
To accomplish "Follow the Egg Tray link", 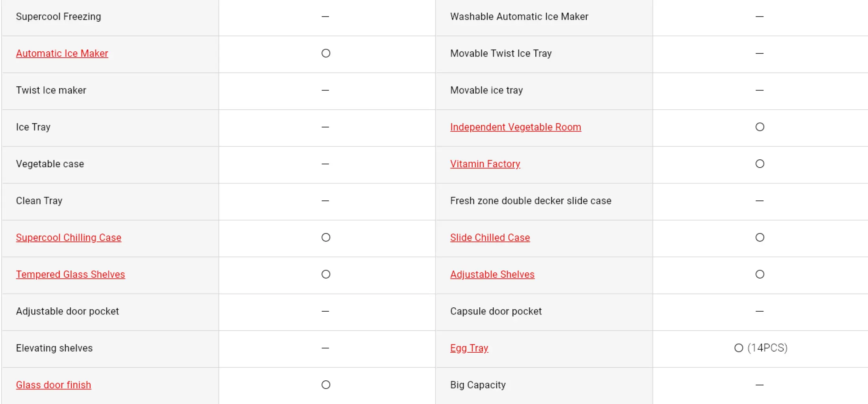I will click(469, 348).
